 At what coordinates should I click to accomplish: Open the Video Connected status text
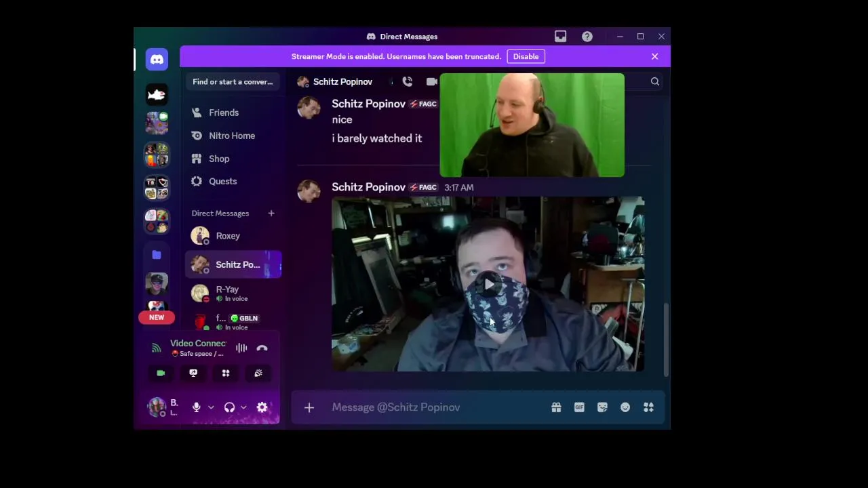(x=198, y=343)
